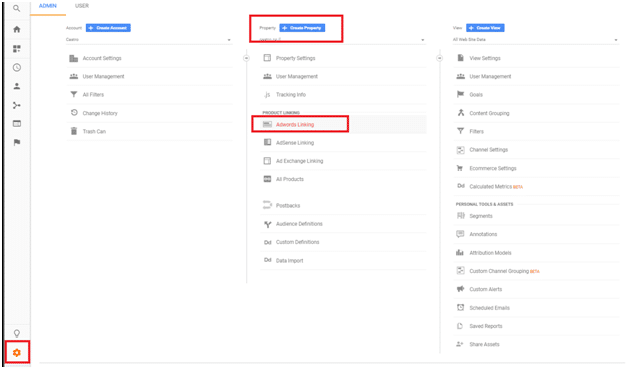Image resolution: width=631 pixels, height=369 pixels.
Task: Open Annotations under Personal Tools
Action: pos(536,234)
